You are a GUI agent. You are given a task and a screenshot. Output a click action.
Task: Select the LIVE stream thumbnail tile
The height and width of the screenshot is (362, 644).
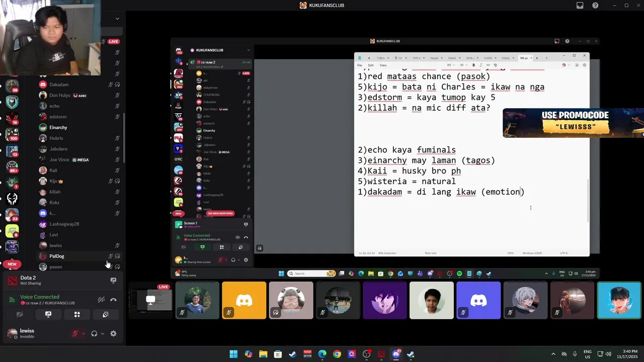click(150, 301)
